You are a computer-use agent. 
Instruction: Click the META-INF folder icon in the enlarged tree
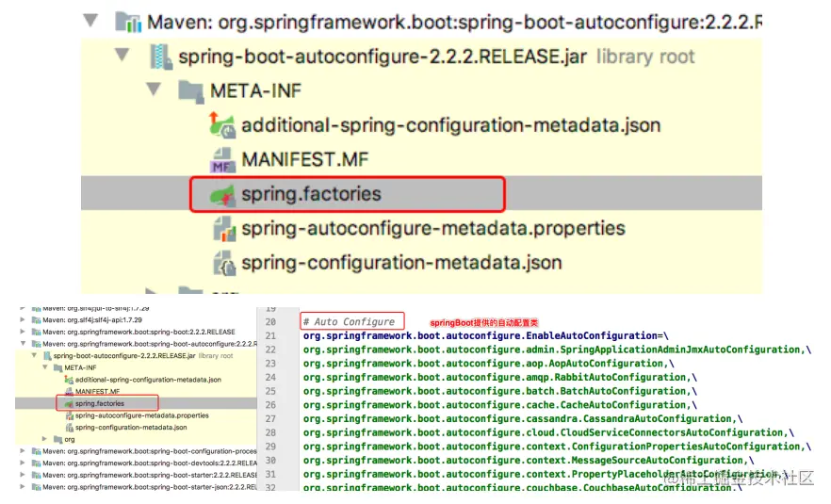click(190, 91)
